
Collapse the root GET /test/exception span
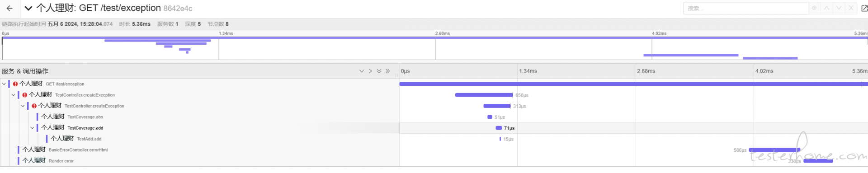pos(4,84)
